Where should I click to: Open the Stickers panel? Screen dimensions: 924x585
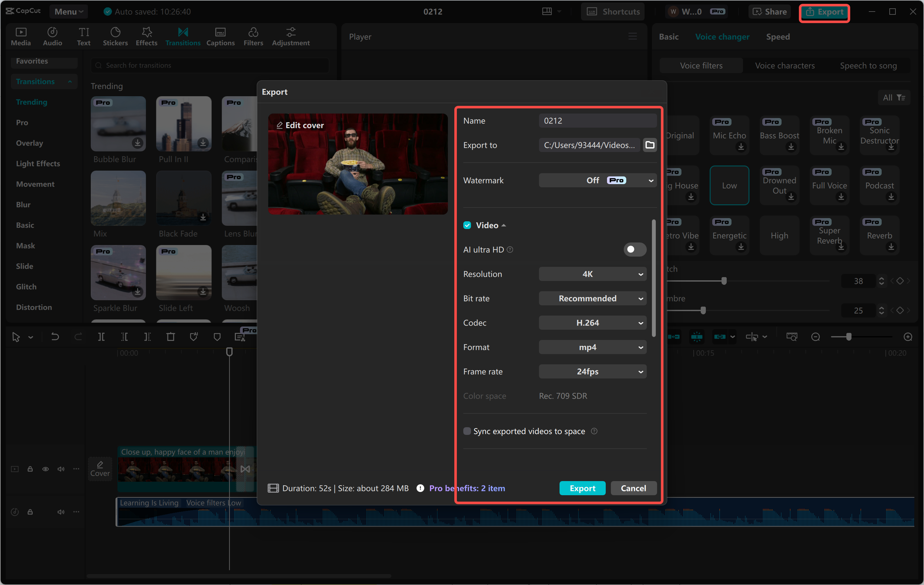[x=115, y=37]
